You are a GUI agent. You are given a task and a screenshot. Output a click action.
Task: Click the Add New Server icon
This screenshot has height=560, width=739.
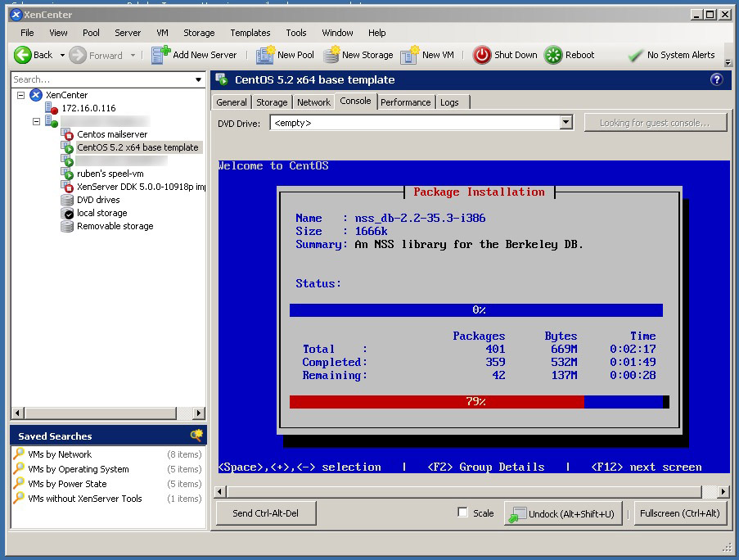pos(160,55)
